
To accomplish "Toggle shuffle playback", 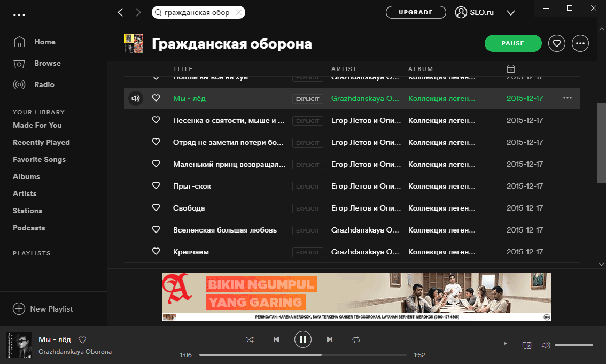I will tap(250, 339).
